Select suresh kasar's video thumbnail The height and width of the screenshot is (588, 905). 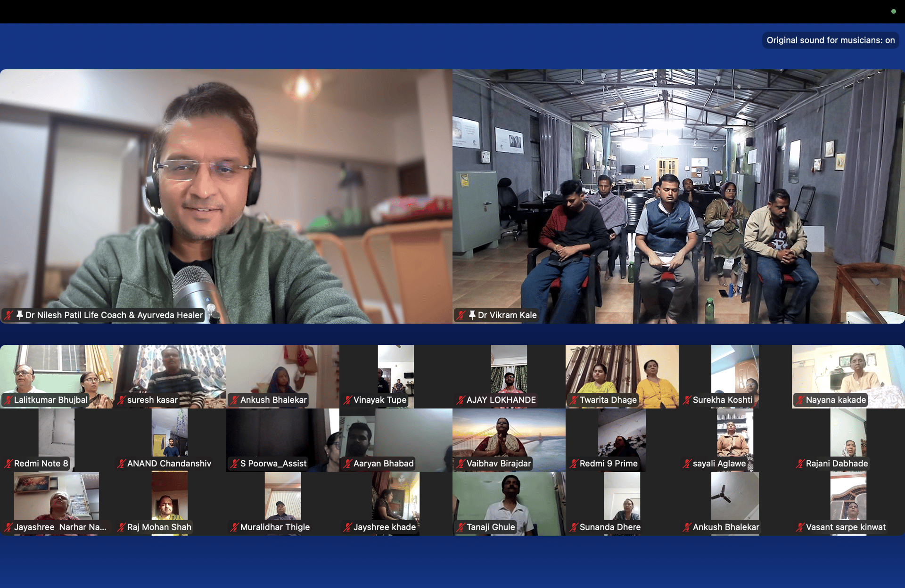click(170, 372)
